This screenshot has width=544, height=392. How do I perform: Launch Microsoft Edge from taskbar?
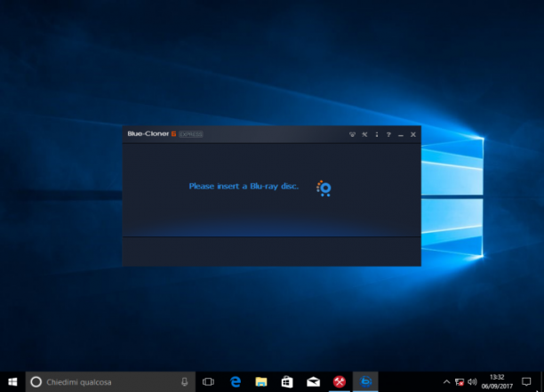tap(236, 382)
